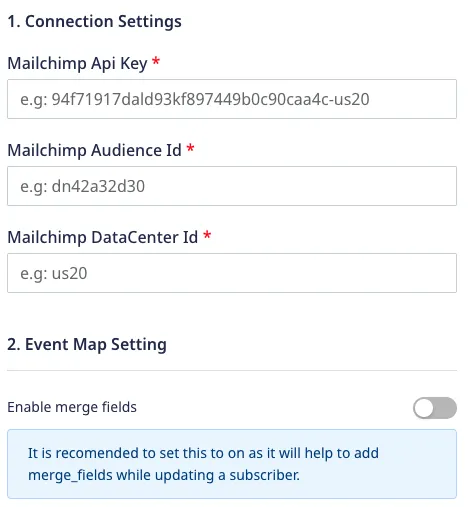This screenshot has width=468, height=507.
Task: Click the Mailchimp DataCenter Id label
Action: [x=103, y=237]
